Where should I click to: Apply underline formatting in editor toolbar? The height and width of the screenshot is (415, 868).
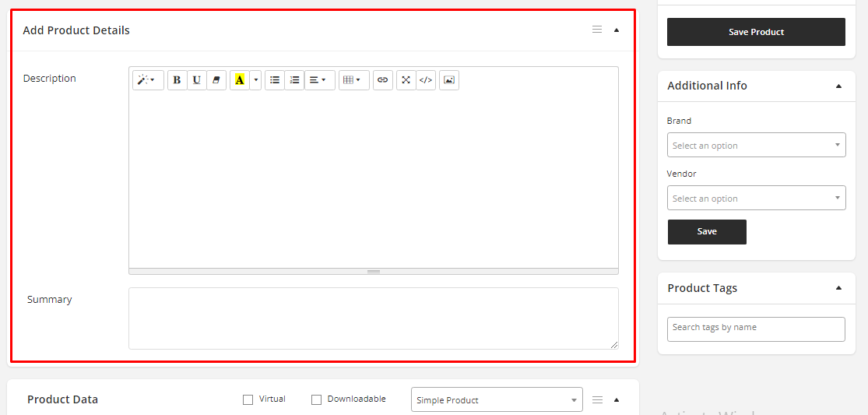point(197,80)
